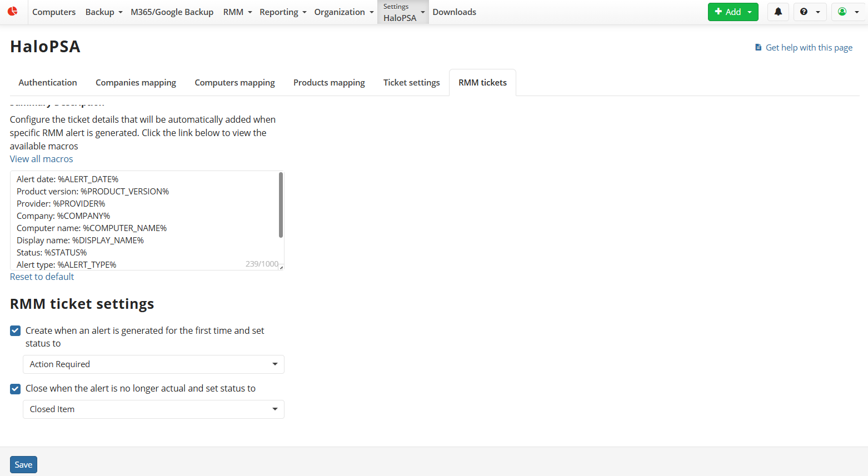Open the View all macros link

(x=42, y=159)
